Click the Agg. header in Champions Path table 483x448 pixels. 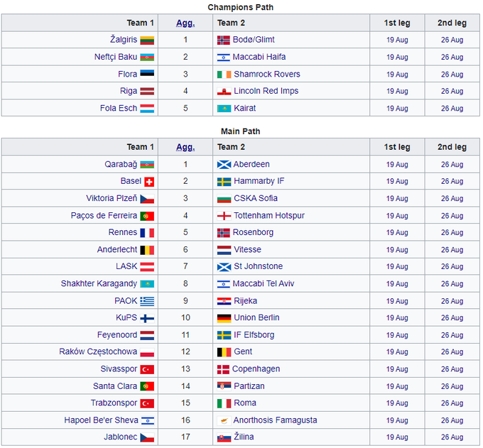[185, 23]
